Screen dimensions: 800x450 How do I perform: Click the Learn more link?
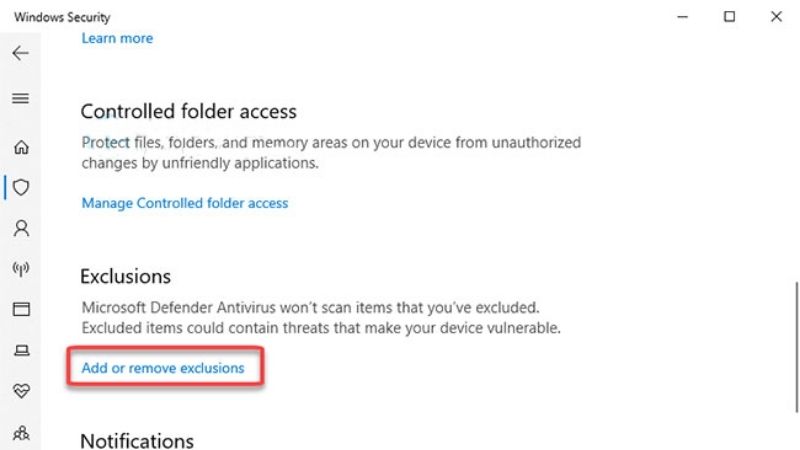pyautogui.click(x=117, y=38)
